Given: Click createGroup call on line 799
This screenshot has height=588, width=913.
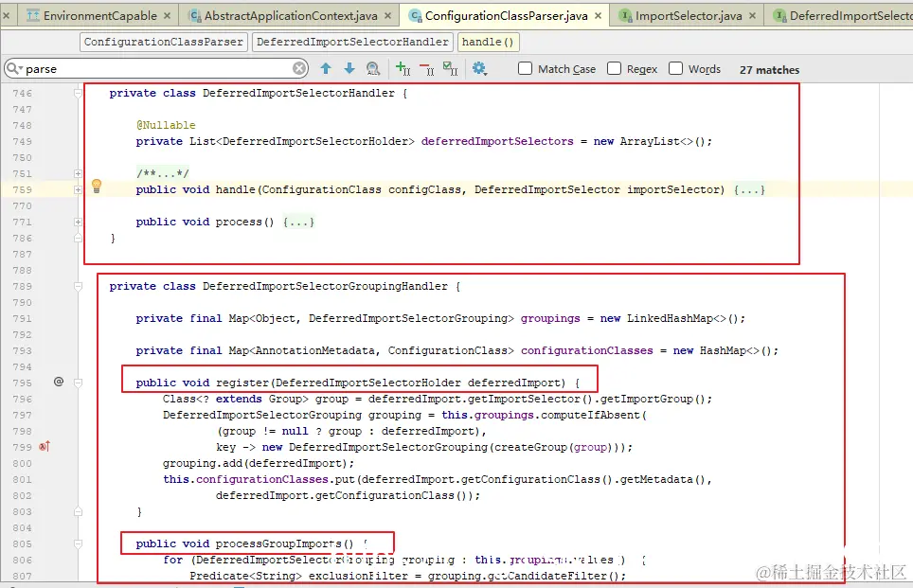Looking at the screenshot, I should point(530,447).
